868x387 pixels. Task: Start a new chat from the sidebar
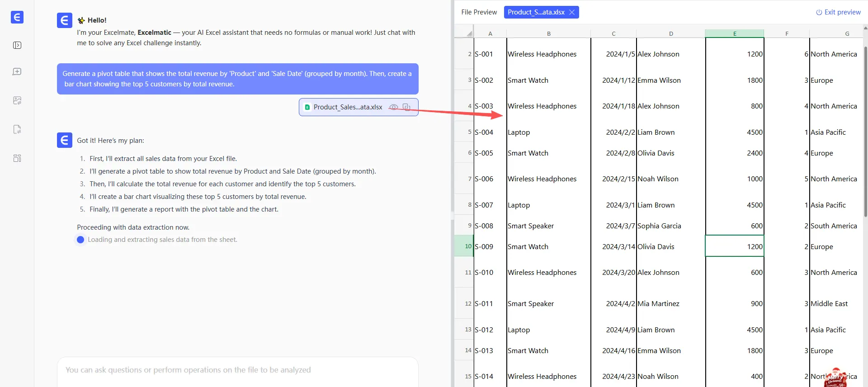point(17,72)
